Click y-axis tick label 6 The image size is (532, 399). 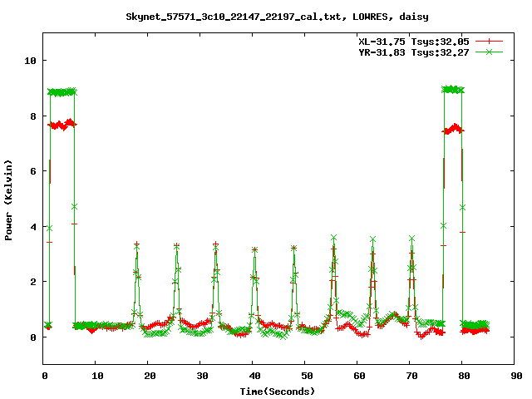pos(33,171)
